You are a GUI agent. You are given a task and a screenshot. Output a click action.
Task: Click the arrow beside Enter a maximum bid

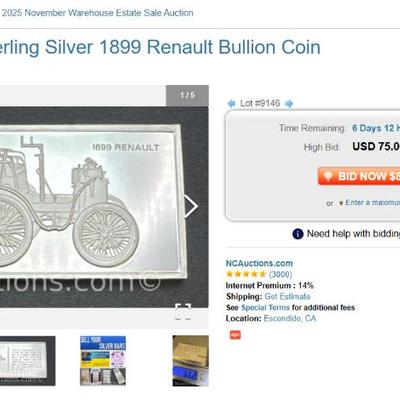tap(341, 203)
